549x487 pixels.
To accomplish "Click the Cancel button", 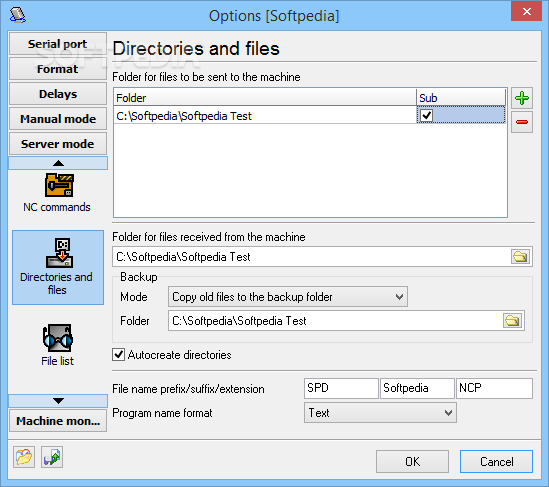I will [x=496, y=461].
